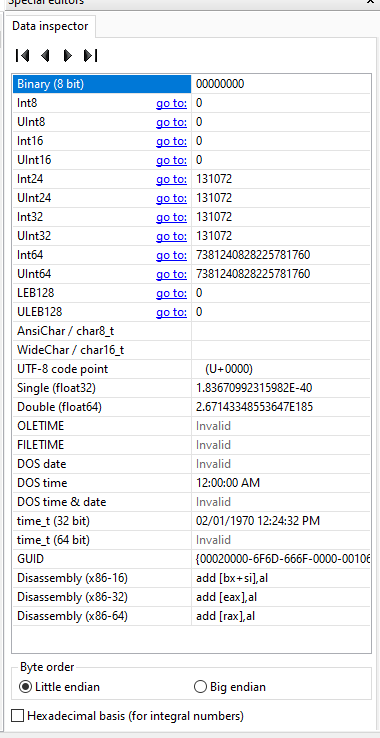Follow go to link for ULEB128
Image resolution: width=380 pixels, height=738 pixels.
171,312
